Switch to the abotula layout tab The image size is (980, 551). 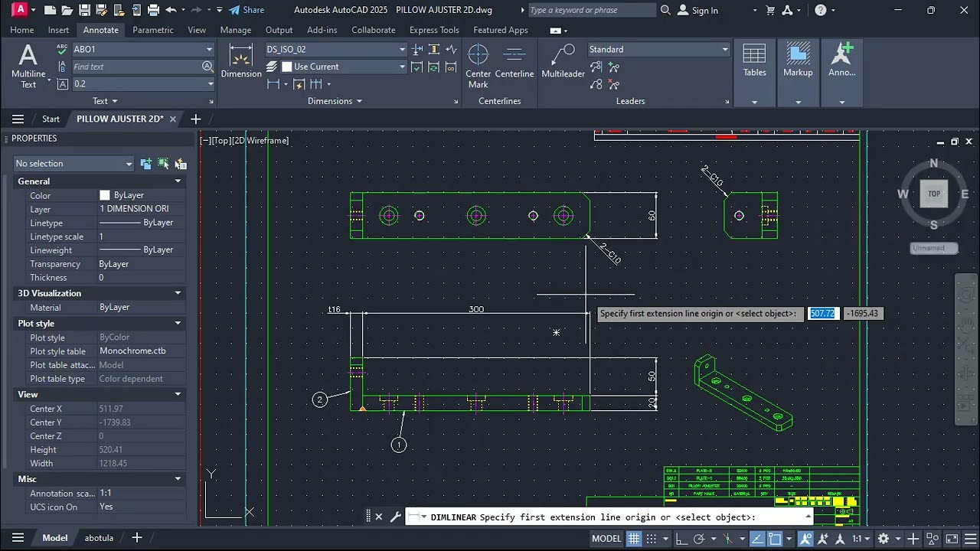[99, 538]
